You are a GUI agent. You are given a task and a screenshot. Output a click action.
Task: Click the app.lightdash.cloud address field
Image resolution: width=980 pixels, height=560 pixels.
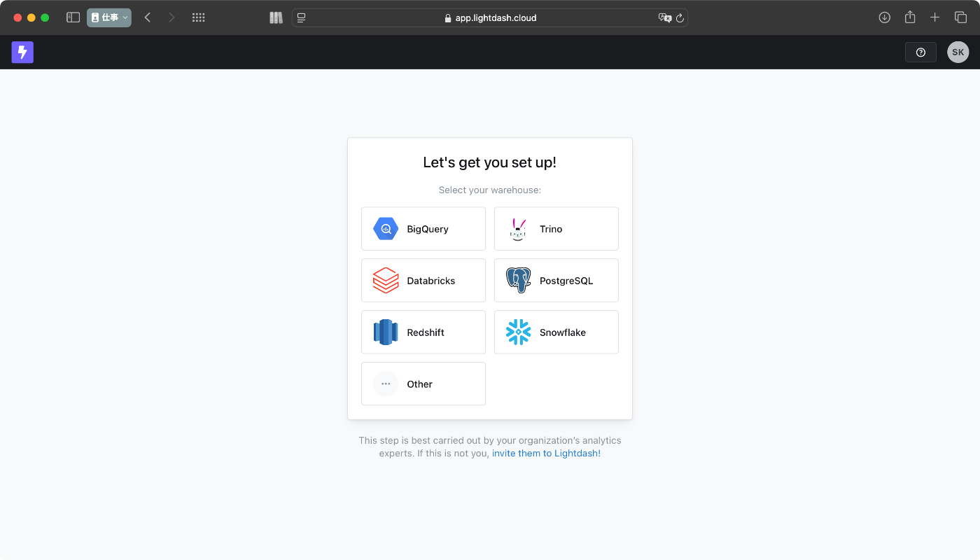[490, 18]
